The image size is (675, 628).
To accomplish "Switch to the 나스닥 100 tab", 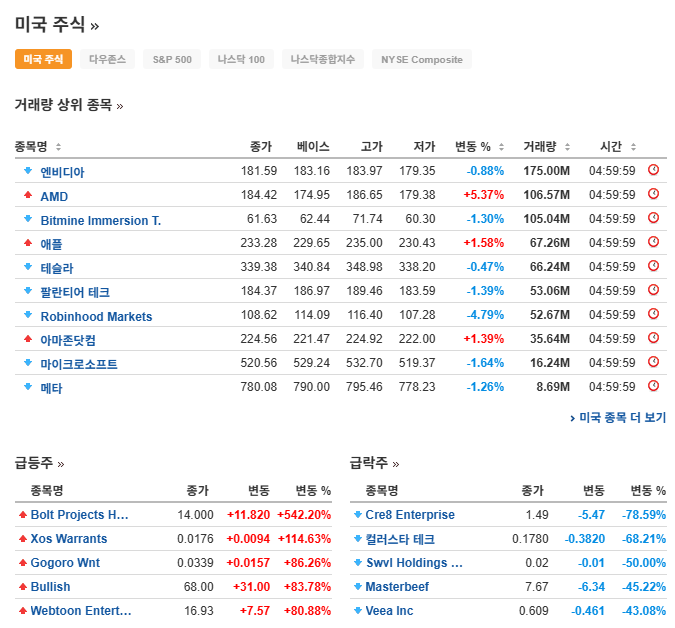I will [241, 59].
